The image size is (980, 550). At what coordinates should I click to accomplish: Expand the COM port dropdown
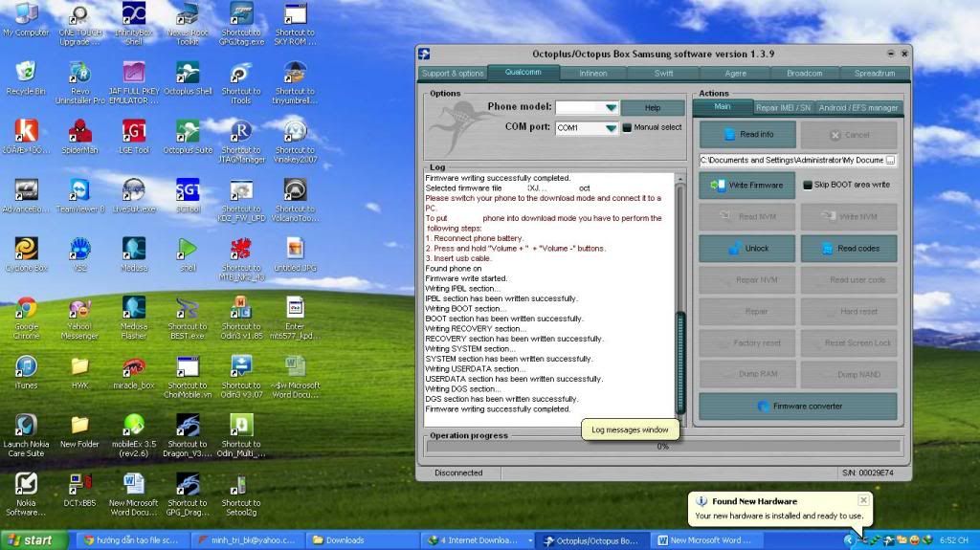[611, 127]
